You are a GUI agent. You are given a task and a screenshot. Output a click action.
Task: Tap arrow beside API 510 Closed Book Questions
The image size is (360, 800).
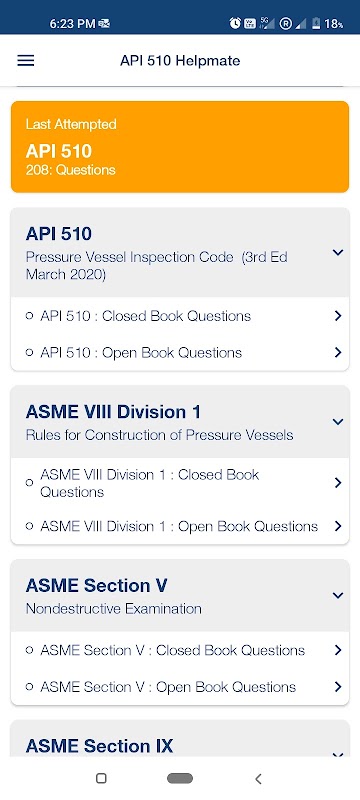tap(338, 316)
